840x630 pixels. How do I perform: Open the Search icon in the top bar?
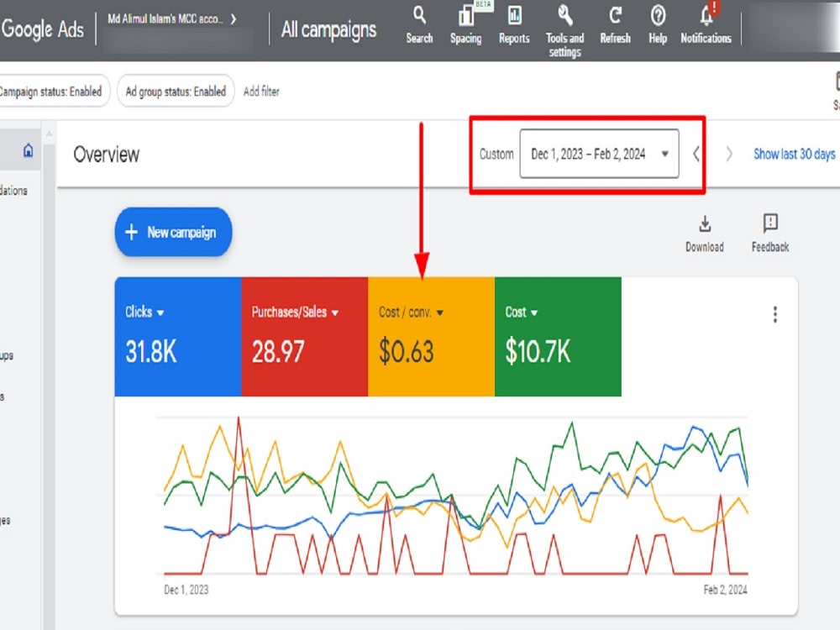[418, 23]
